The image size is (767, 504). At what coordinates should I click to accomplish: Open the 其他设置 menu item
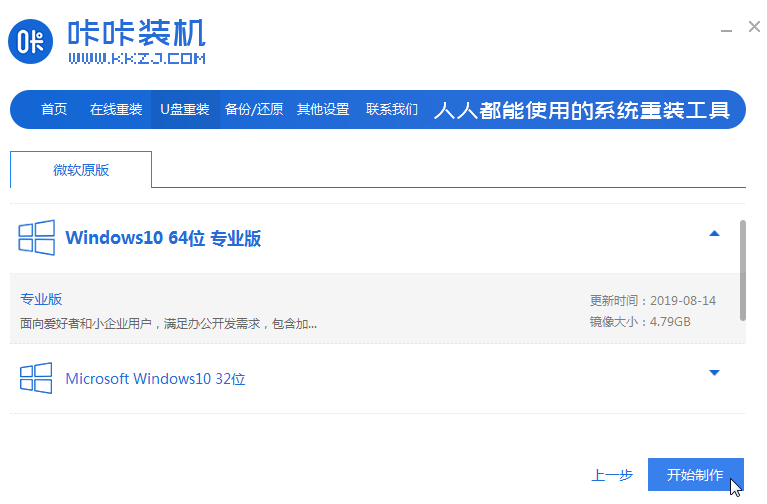coord(323,110)
